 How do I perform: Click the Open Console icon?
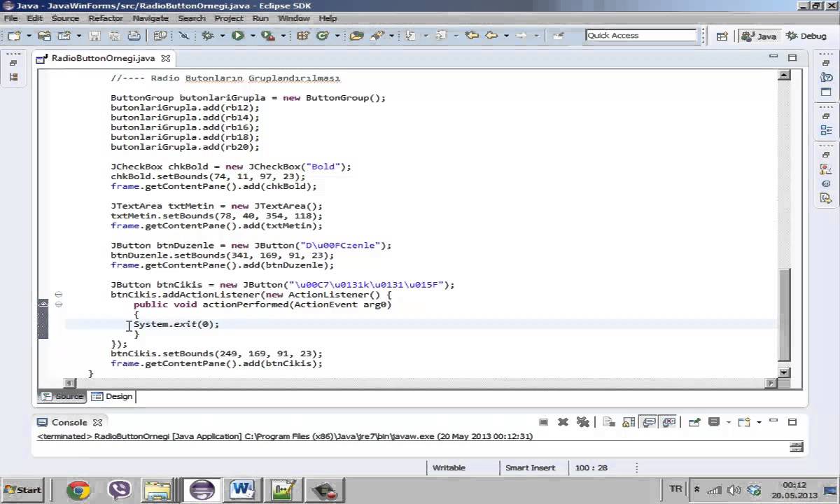click(744, 422)
